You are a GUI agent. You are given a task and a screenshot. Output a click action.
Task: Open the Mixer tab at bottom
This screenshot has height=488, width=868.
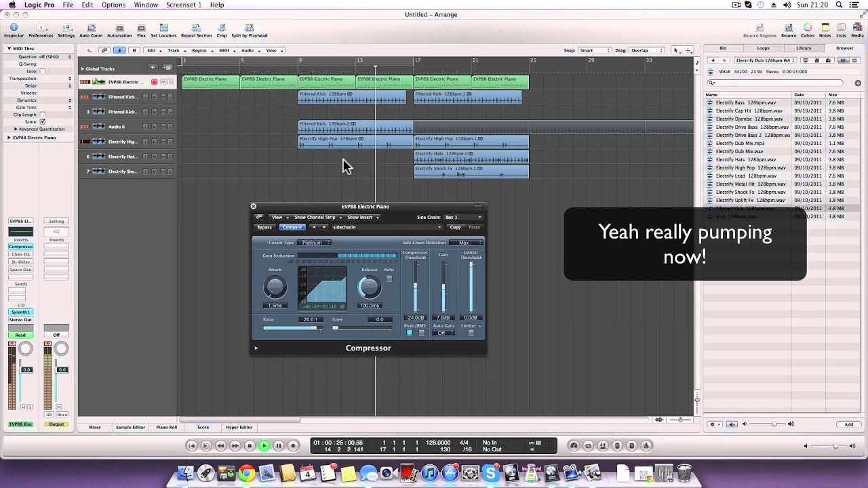click(x=95, y=427)
